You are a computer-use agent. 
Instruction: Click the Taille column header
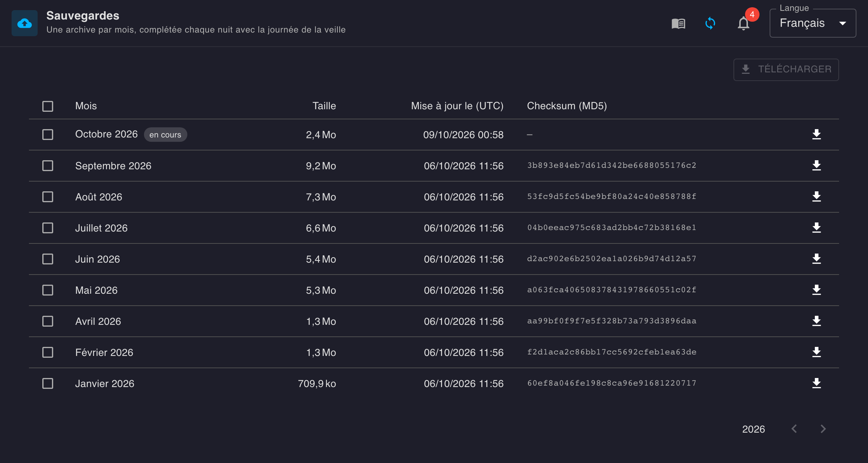tap(324, 106)
